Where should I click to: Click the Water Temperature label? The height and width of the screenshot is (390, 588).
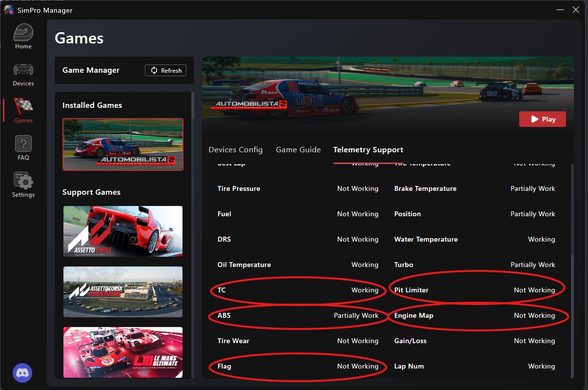426,239
